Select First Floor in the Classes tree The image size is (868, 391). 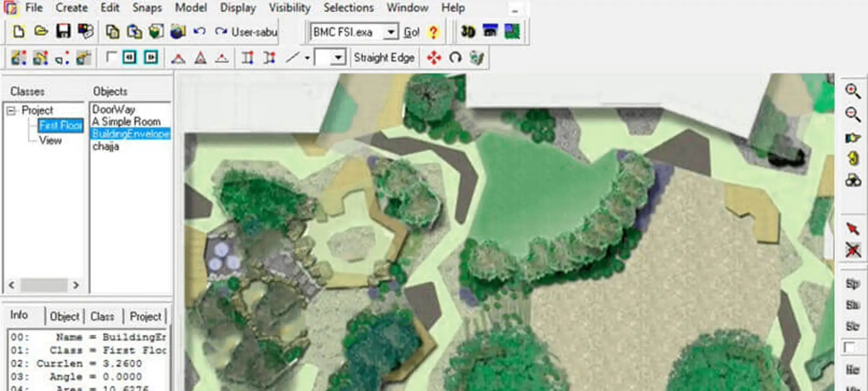pos(60,126)
